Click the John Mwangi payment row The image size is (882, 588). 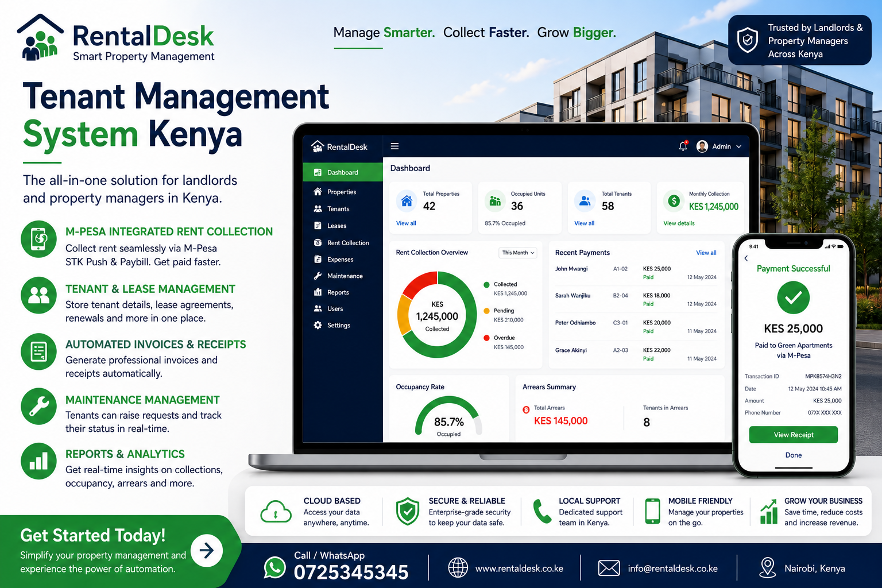(636, 273)
